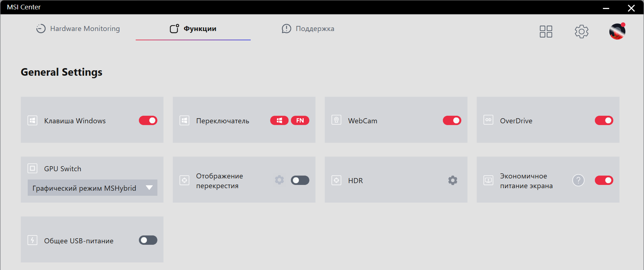Viewport: 644px width, 270px height.
Task: Click the Поддержка tab icon
Action: click(286, 28)
